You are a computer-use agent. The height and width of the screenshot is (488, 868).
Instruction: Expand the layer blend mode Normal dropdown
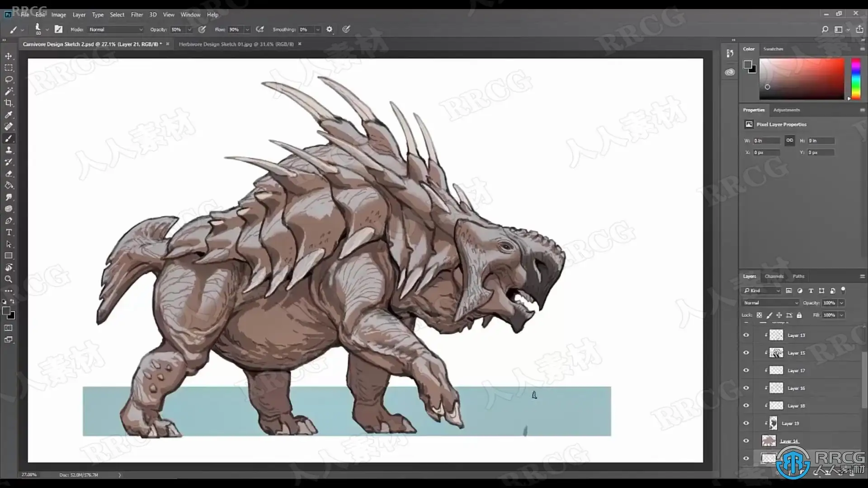770,303
